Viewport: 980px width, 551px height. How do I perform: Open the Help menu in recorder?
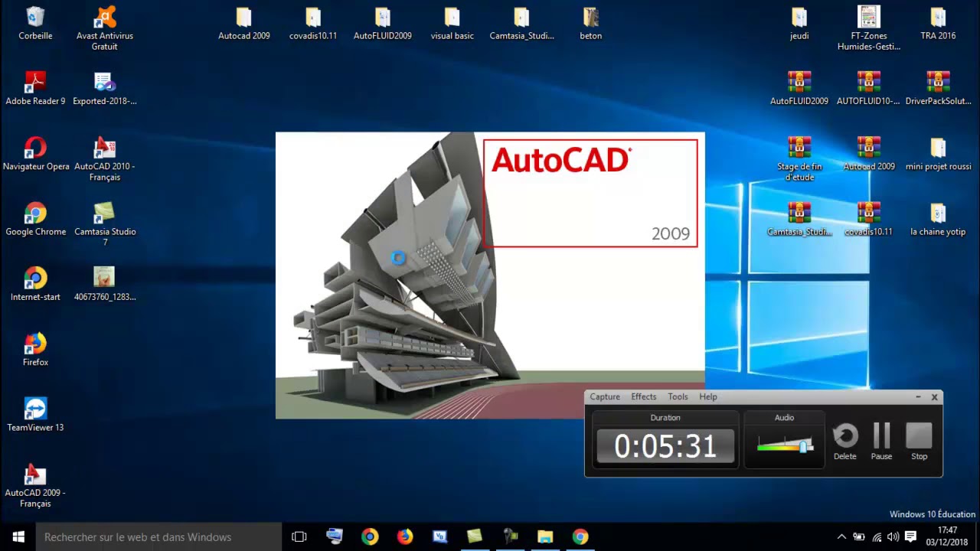(708, 396)
